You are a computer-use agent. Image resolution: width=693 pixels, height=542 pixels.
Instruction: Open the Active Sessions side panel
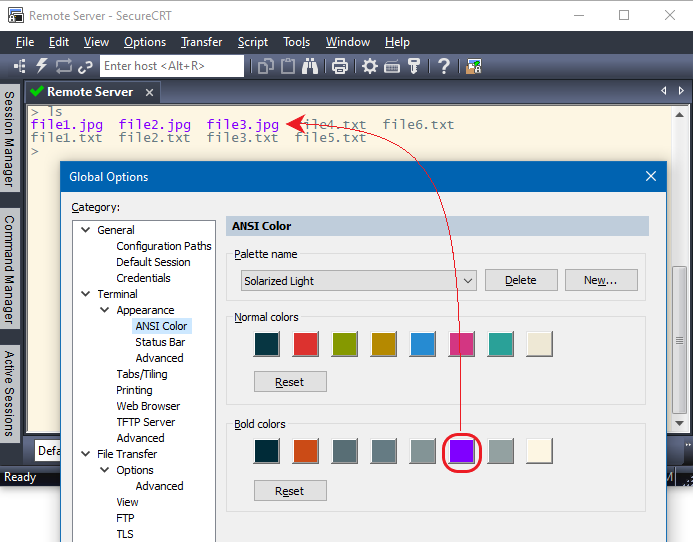click(9, 393)
